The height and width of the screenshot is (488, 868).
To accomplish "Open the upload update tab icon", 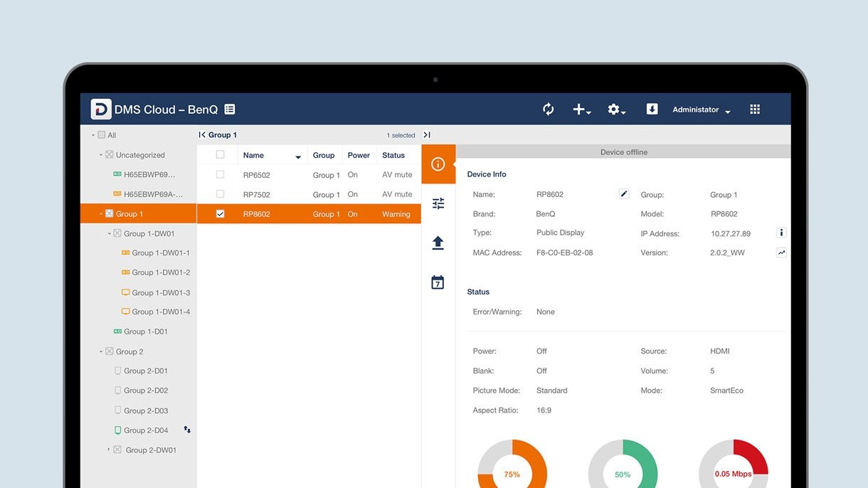I will tap(438, 243).
